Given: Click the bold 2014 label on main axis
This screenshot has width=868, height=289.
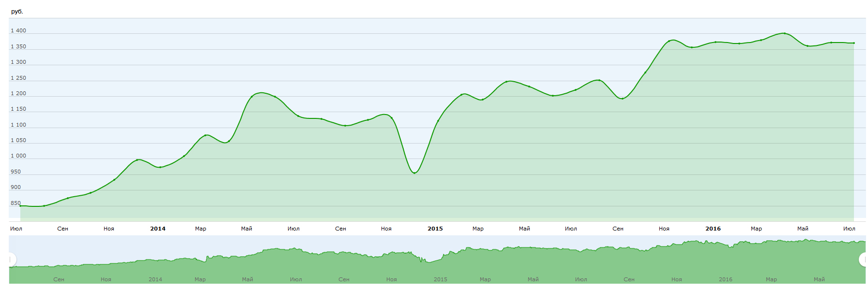Looking at the screenshot, I should point(158,229).
